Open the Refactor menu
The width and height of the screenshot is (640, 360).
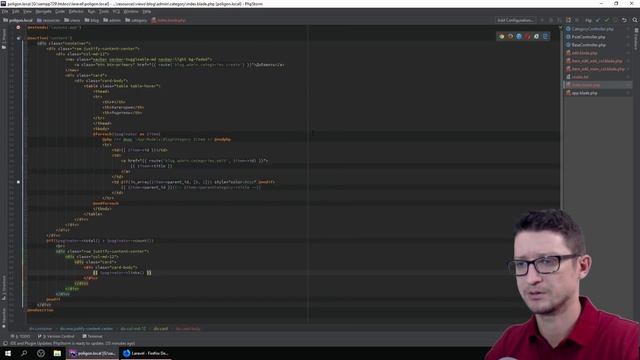[x=76, y=11]
